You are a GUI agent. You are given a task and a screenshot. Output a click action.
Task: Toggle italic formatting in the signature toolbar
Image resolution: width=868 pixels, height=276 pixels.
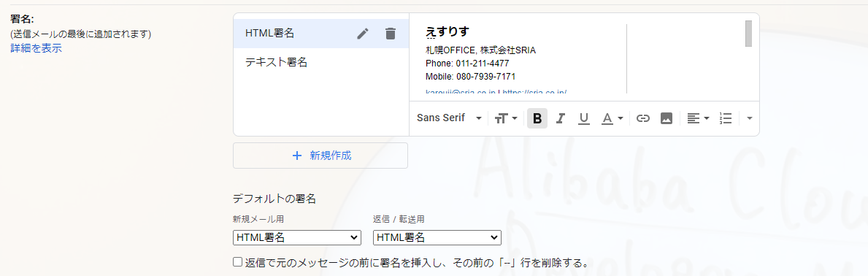click(x=560, y=118)
